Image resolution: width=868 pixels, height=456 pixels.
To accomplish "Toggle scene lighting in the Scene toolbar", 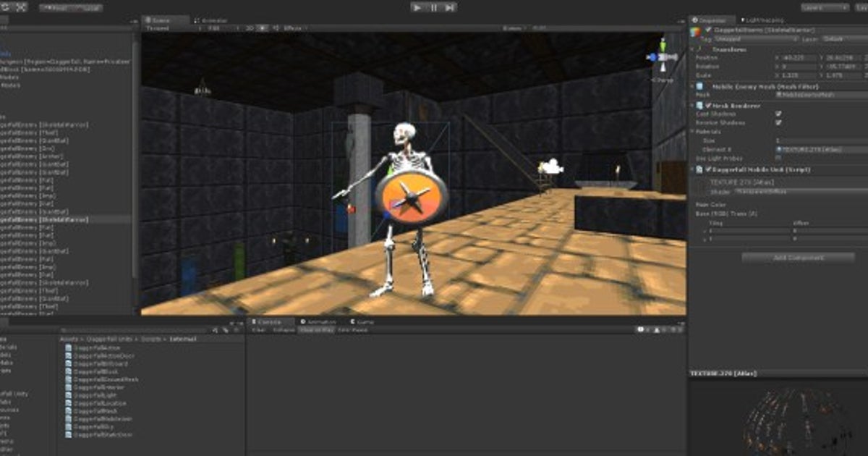I will click(x=263, y=28).
